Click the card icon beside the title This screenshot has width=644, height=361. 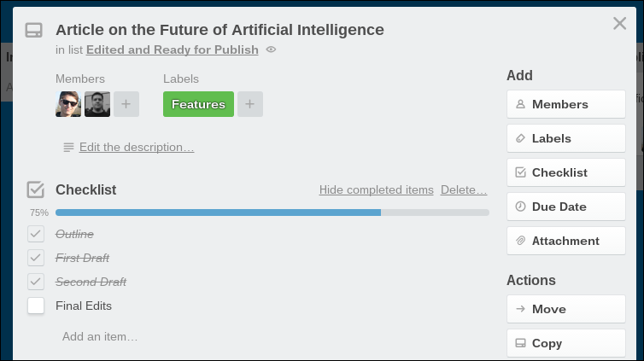click(x=34, y=31)
